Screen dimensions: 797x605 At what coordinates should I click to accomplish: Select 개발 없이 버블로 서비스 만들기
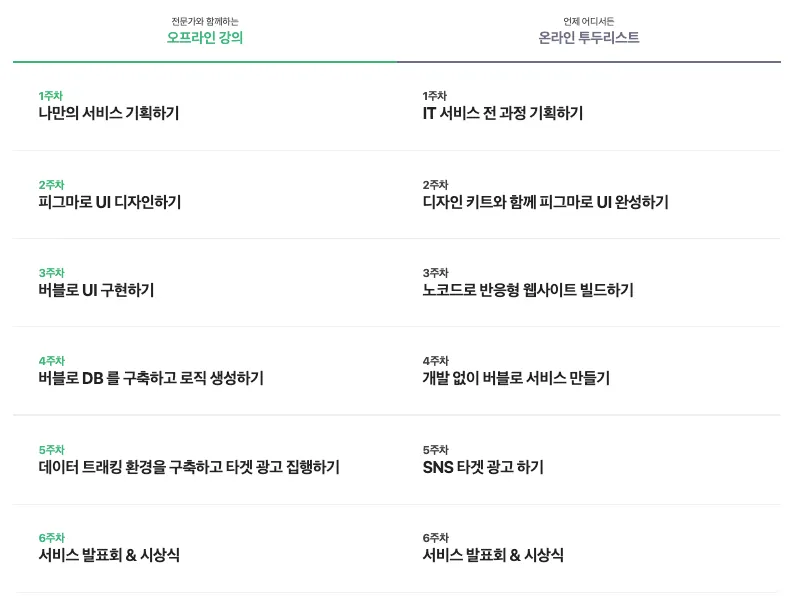516,378
